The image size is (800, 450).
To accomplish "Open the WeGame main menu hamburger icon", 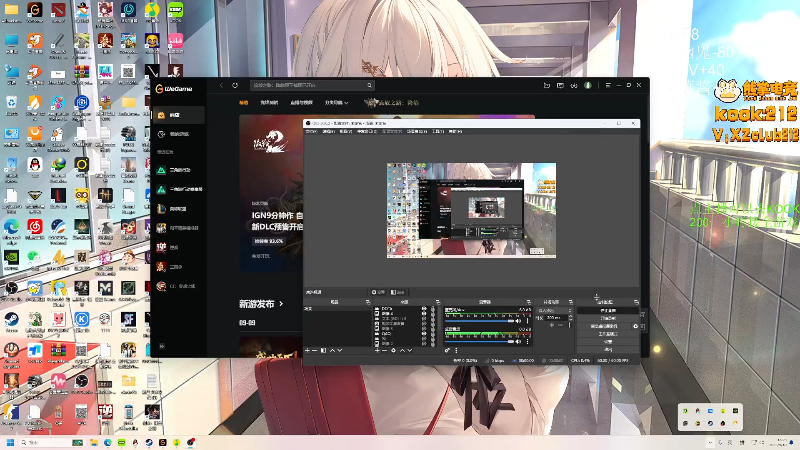I will 608,85.
